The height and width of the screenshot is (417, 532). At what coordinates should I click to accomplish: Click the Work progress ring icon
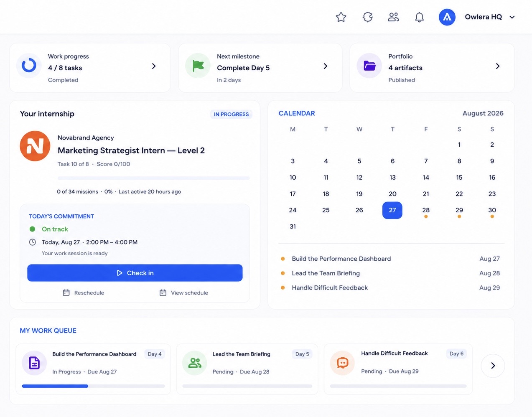[29, 66]
